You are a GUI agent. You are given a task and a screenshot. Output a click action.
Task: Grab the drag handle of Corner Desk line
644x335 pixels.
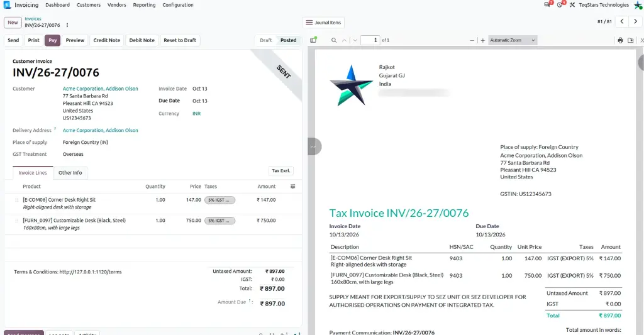click(x=16, y=200)
